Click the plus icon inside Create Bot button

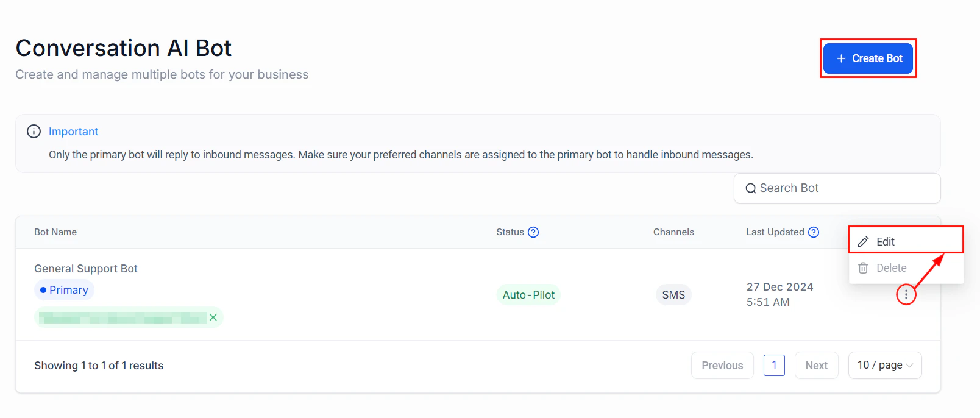point(840,58)
